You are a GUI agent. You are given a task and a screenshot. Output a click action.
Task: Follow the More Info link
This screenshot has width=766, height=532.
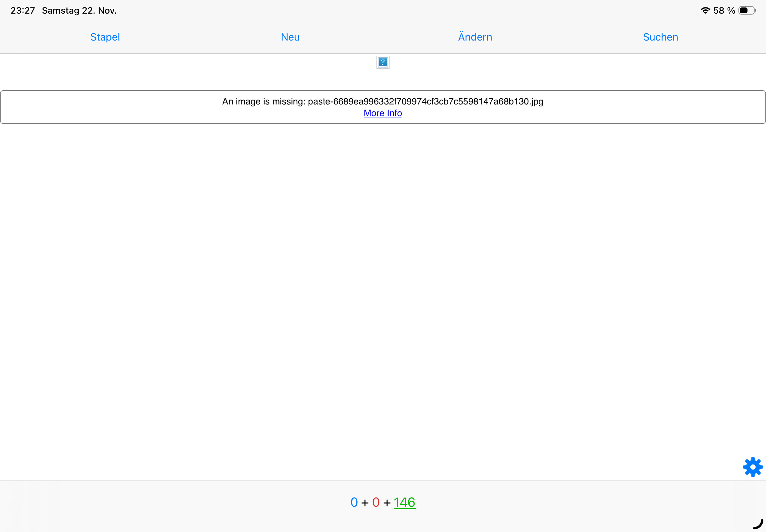(383, 113)
